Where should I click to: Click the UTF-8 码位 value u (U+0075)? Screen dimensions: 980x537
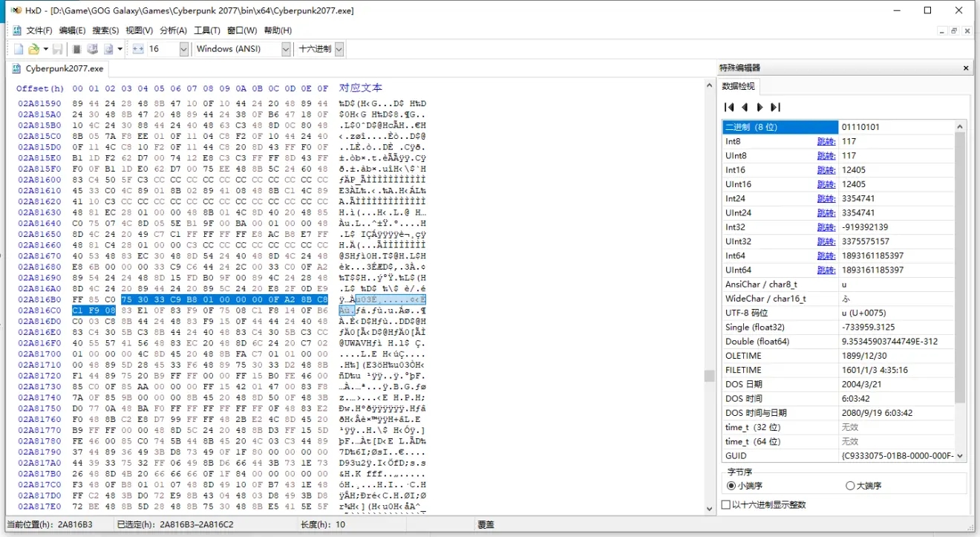(896, 313)
